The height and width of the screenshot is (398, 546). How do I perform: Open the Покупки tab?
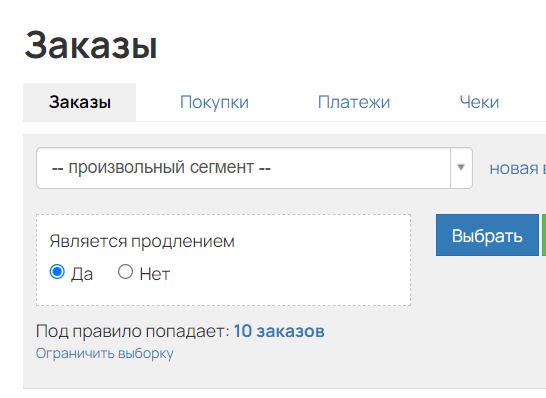[x=214, y=102]
